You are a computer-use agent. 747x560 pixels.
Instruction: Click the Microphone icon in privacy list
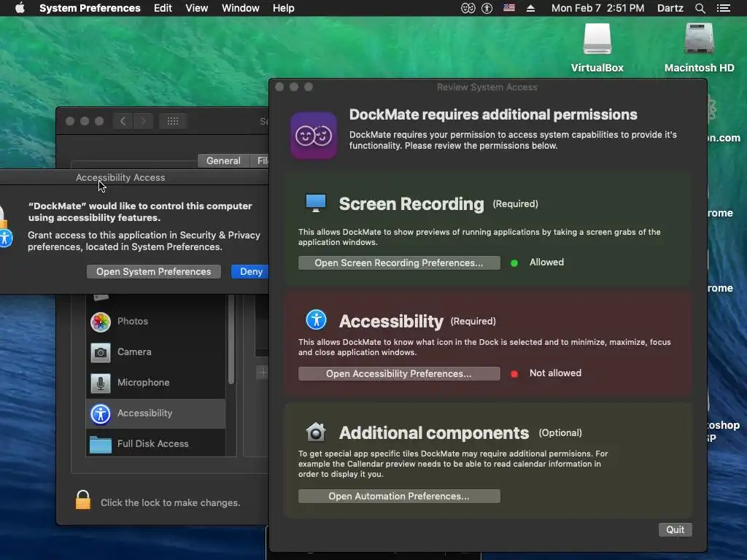[x=101, y=383]
